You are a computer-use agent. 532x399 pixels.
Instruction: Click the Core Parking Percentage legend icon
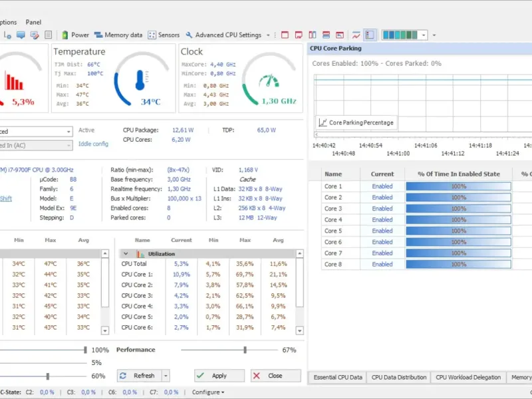323,122
